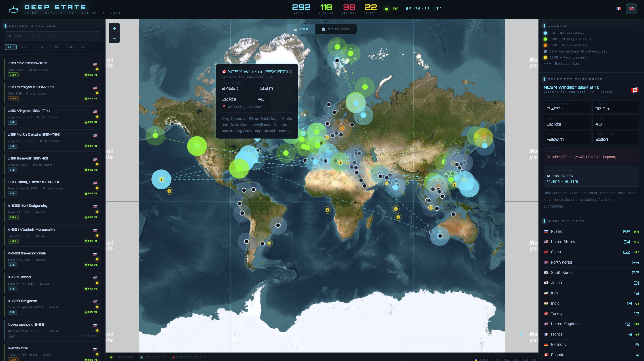Viewport: 644px width, 361px height.
Task: Select Canada in World Fleets
Action: pyautogui.click(x=591, y=355)
